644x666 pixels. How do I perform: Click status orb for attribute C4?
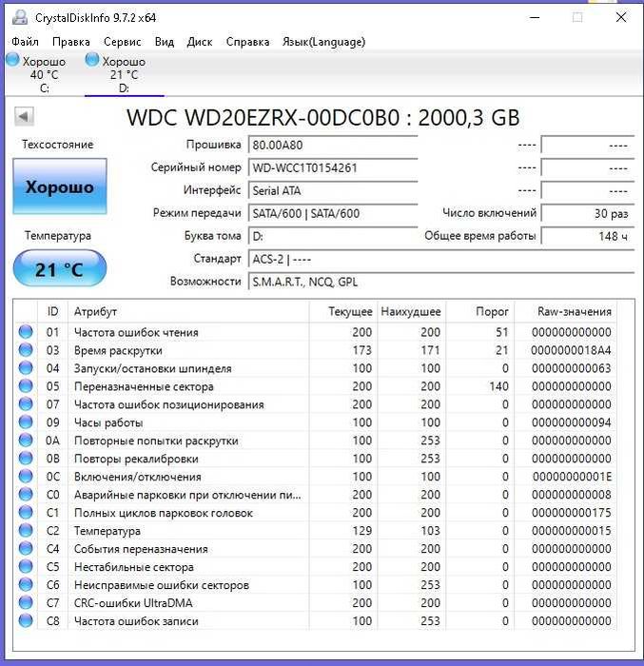26,548
